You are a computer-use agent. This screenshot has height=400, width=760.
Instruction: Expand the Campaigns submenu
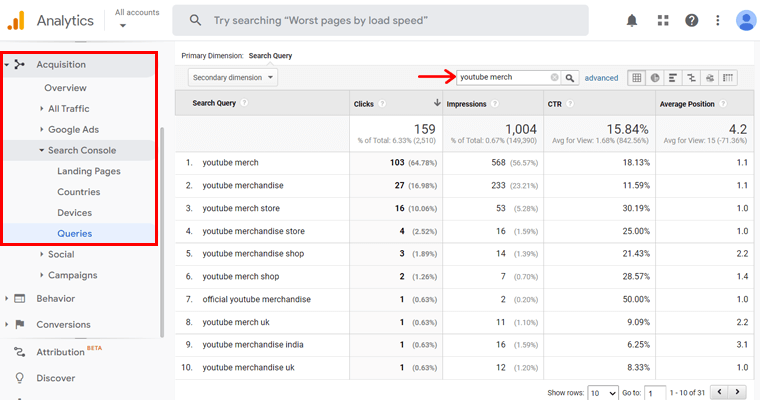pyautogui.click(x=42, y=275)
